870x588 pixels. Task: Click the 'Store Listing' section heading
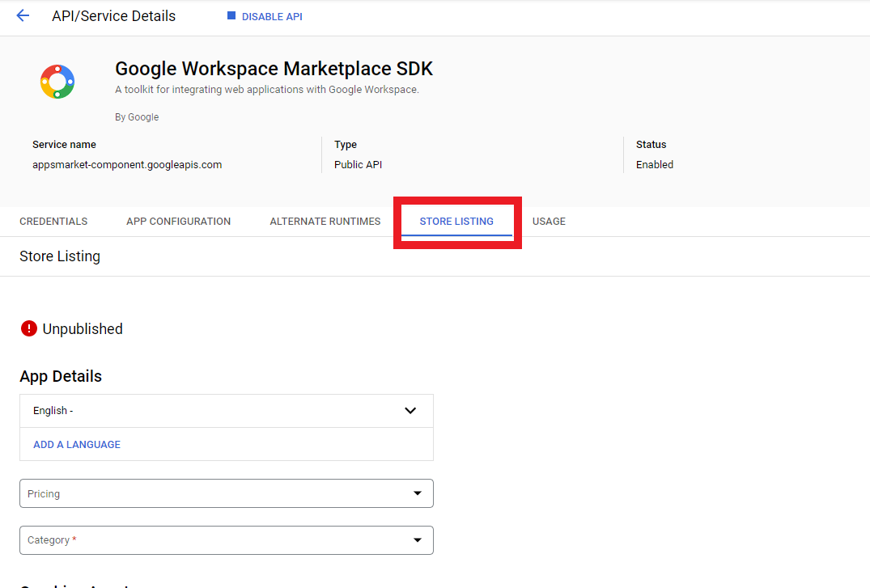60,256
